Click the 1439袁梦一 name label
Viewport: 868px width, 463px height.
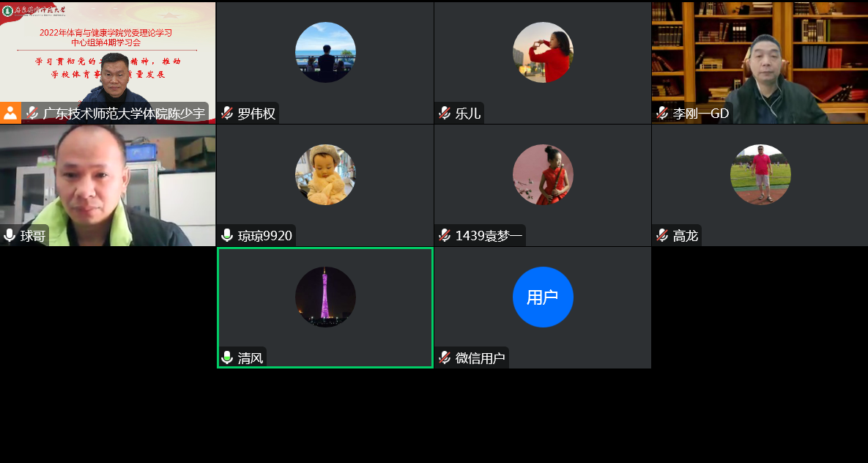click(489, 236)
